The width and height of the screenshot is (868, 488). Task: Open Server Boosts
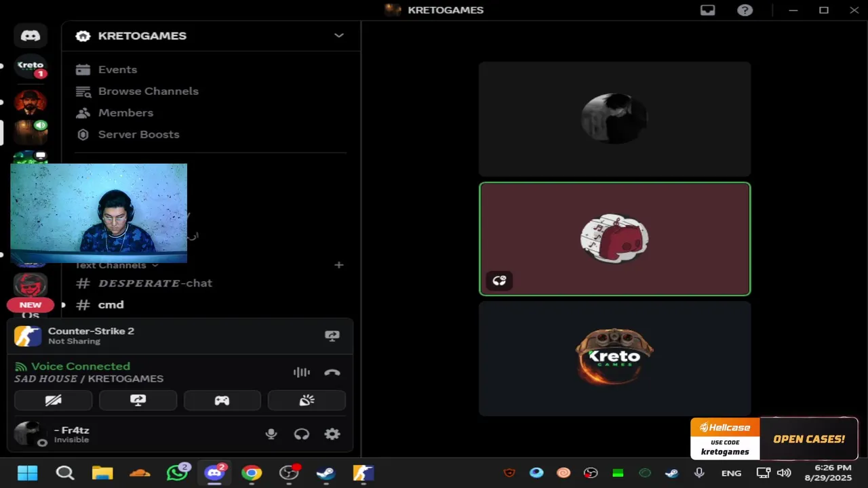coord(138,134)
